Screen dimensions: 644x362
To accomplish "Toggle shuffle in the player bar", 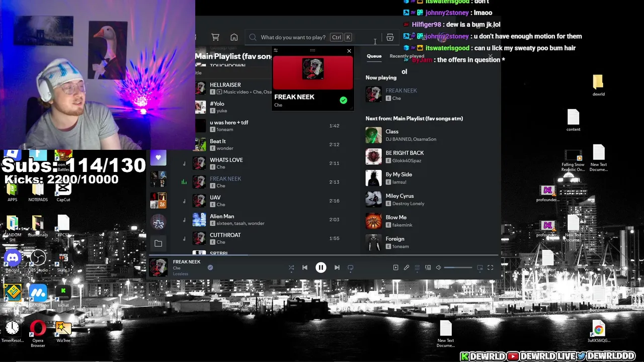I will (x=291, y=268).
